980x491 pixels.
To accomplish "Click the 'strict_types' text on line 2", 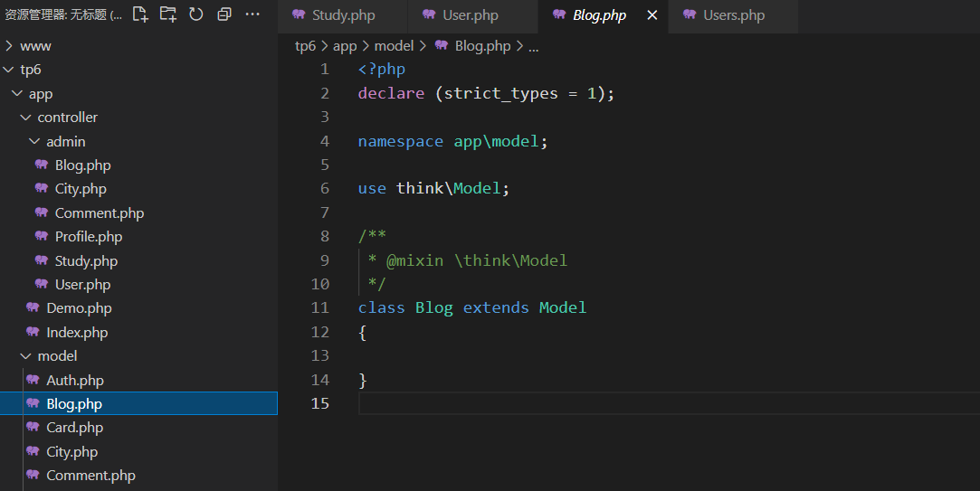I will (500, 94).
